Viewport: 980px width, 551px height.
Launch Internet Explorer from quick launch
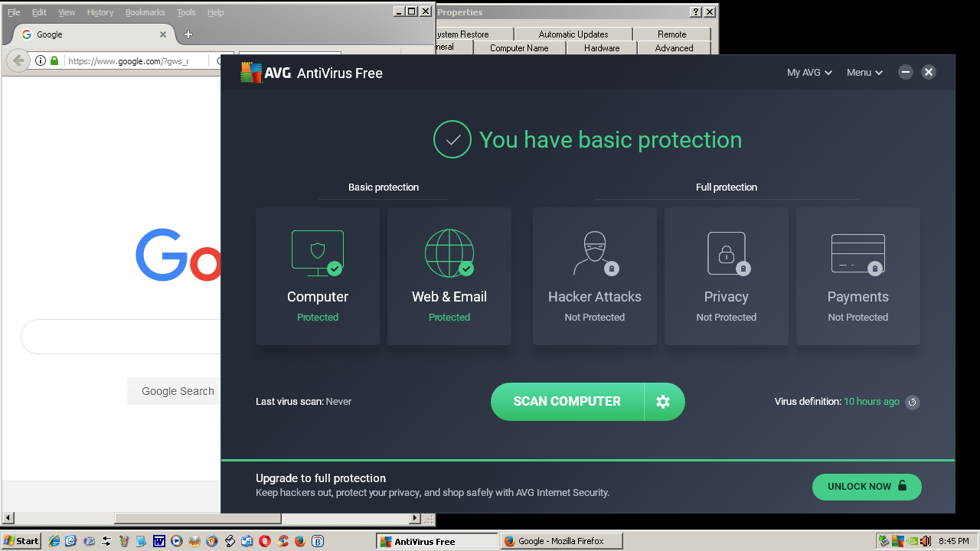click(54, 541)
